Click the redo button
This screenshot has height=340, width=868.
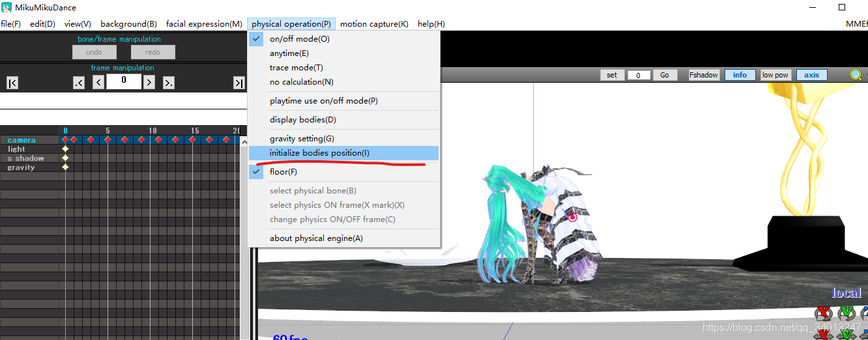[153, 52]
